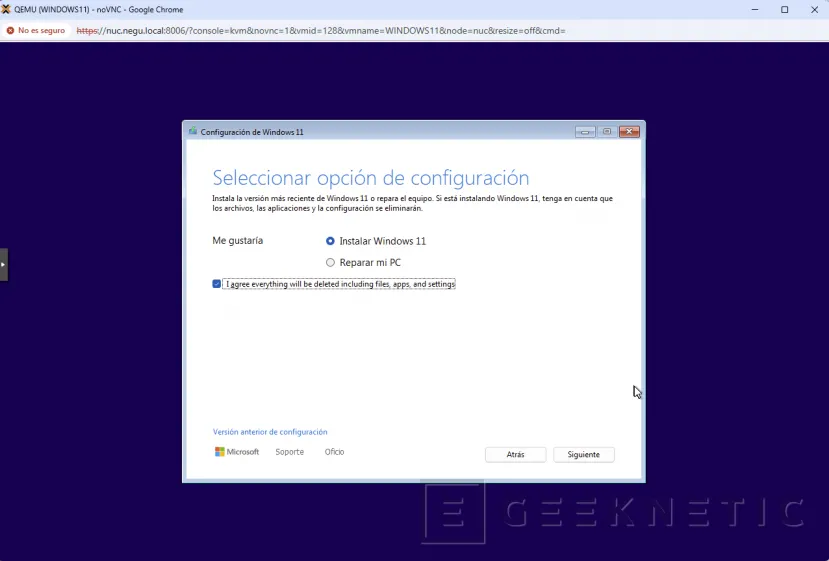This screenshot has width=829, height=561.
Task: Click the Microsoft logo in the setup footer
Action: pos(237,452)
